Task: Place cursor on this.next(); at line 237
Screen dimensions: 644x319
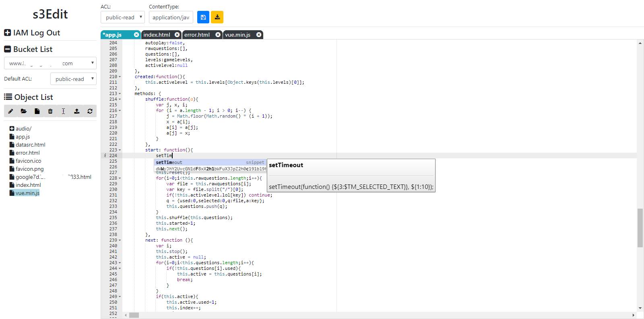Action: (172, 229)
